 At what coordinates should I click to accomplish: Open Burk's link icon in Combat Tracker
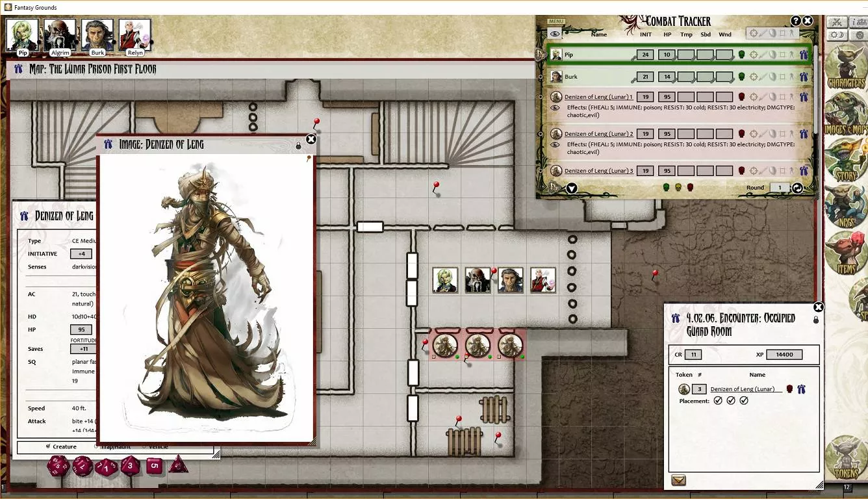click(x=804, y=77)
